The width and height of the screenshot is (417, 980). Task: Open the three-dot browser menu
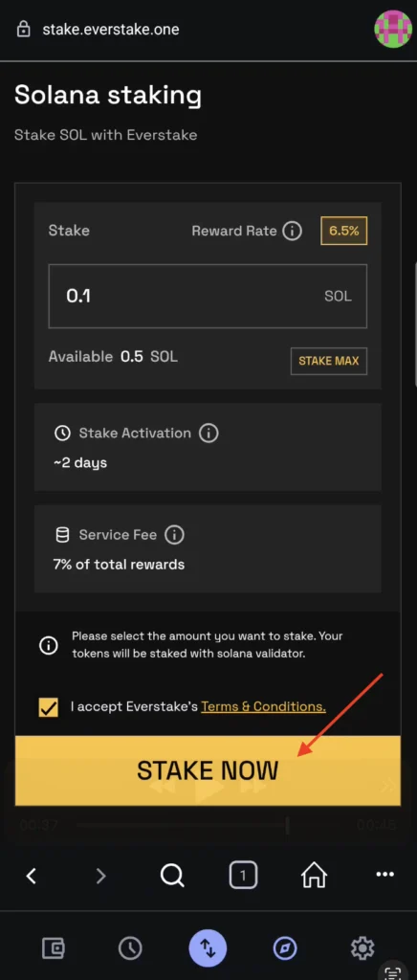pyautogui.click(x=385, y=875)
